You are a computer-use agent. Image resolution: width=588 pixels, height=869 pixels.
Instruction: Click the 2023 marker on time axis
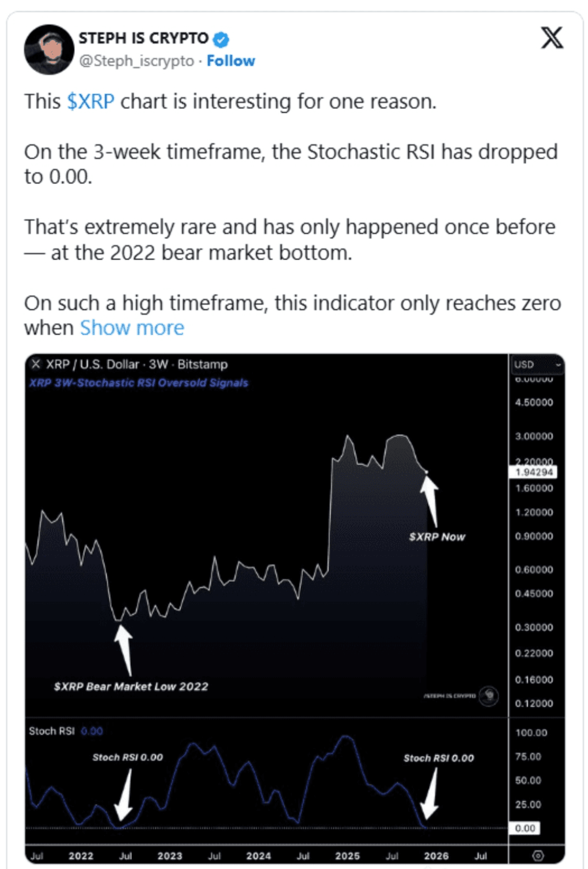(x=170, y=856)
